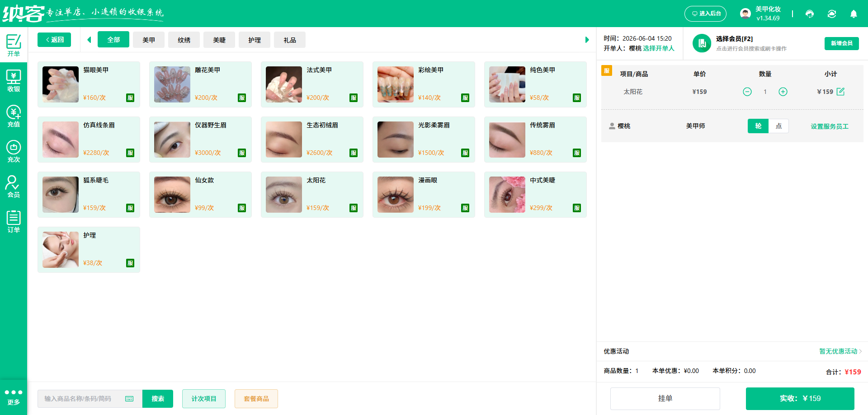Open the 充值 recharge sidebar icon

click(14, 116)
